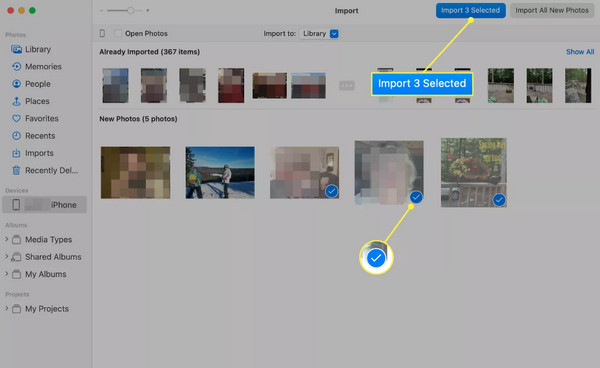This screenshot has height=368, width=600.
Task: Select the first new photo thumbnail
Action: coord(135,173)
